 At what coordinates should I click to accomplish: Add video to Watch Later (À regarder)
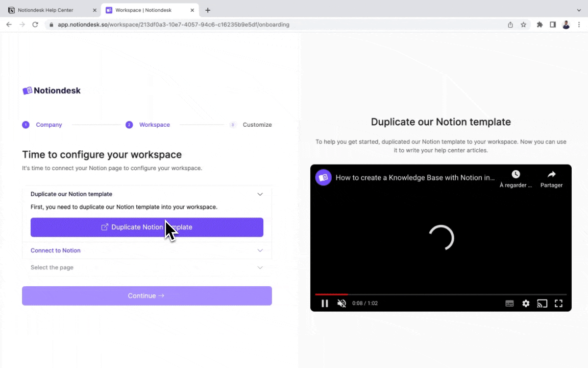[516, 179]
